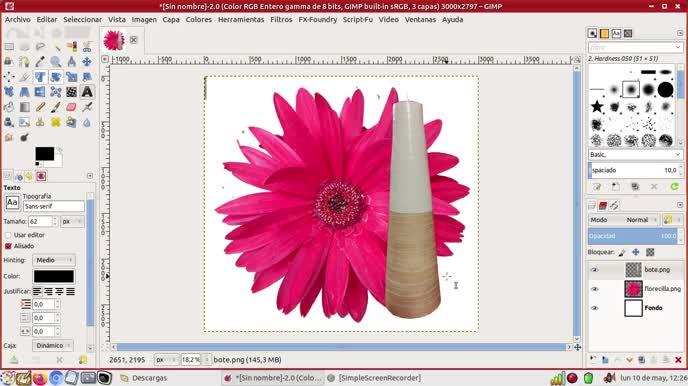Image resolution: width=688 pixels, height=386 pixels.
Task: Set justification to filled
Action: (x=70, y=291)
